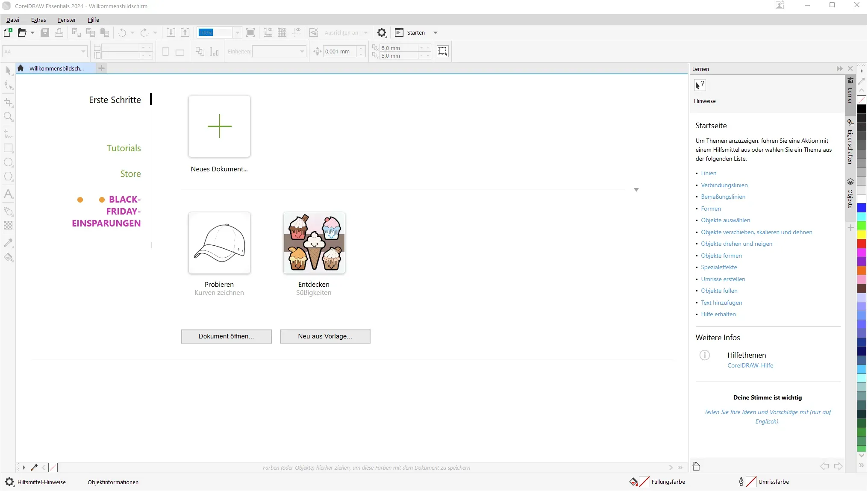Open the Süßigkeiten cupcakes thumbnail
The height and width of the screenshot is (491, 868).
(314, 243)
